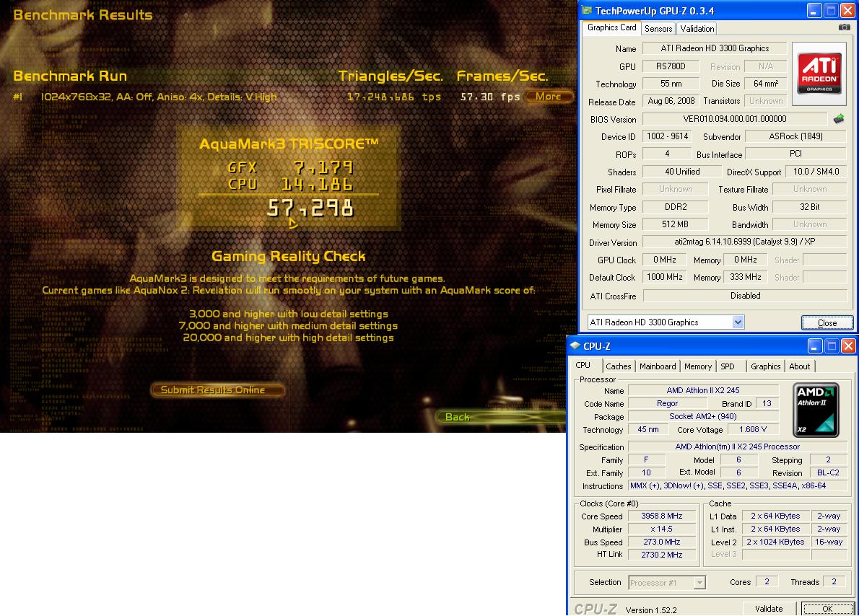Image resolution: width=859 pixels, height=616 pixels.
Task: Click the GPU-Z screenshot camera icon
Action: point(845,27)
